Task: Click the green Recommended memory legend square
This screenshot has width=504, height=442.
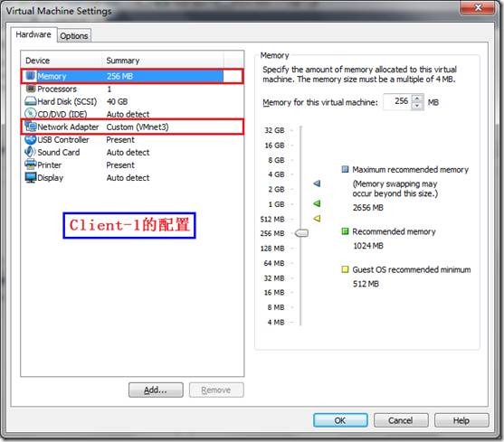Action: pyautogui.click(x=345, y=231)
